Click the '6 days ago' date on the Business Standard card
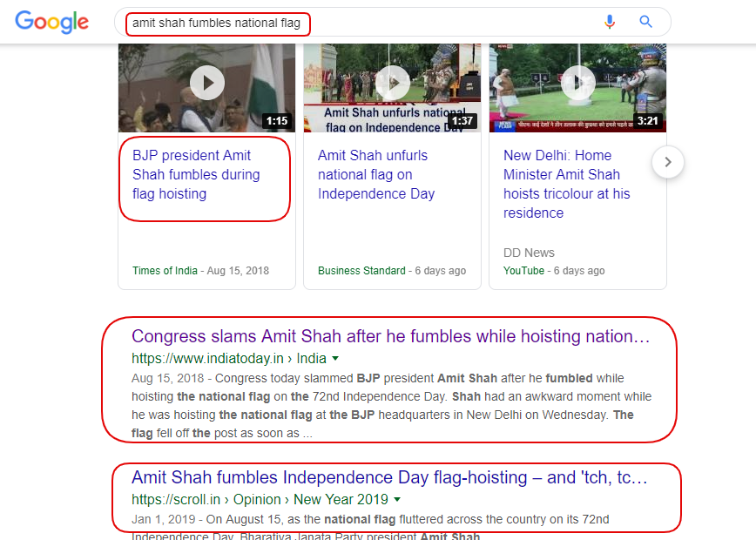The image size is (756, 540). coord(441,271)
